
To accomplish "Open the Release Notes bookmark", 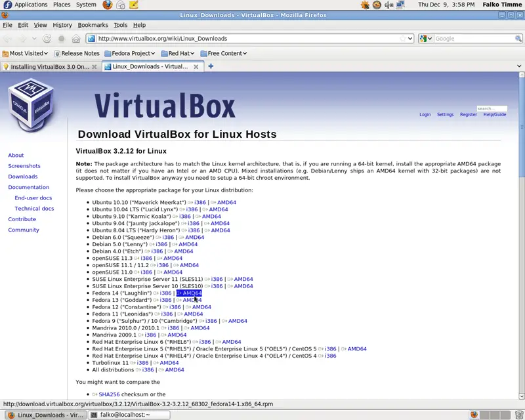I will coord(77,53).
